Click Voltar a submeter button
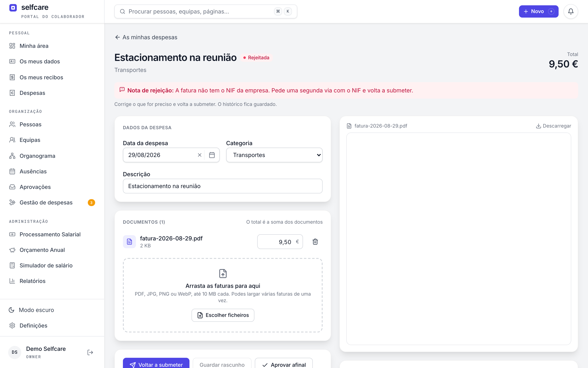588x368 pixels. (x=156, y=363)
